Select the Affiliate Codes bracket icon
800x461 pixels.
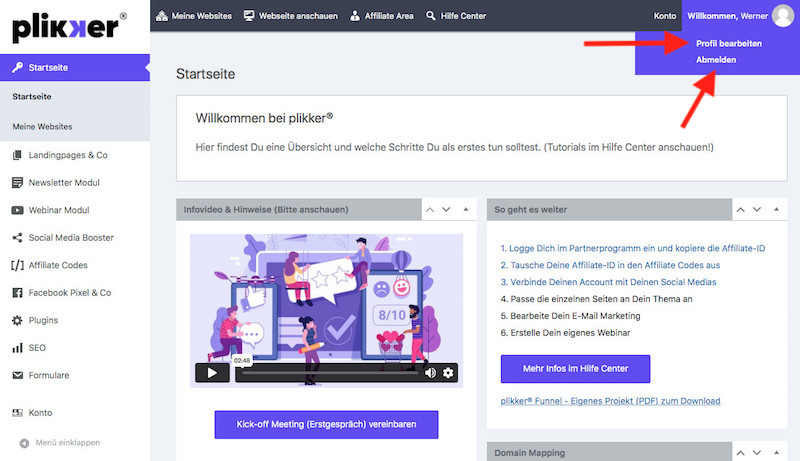click(x=18, y=265)
